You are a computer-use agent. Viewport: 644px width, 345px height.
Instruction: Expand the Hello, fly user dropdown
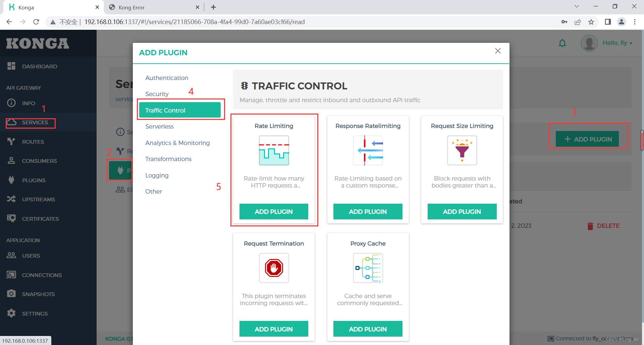pos(618,43)
